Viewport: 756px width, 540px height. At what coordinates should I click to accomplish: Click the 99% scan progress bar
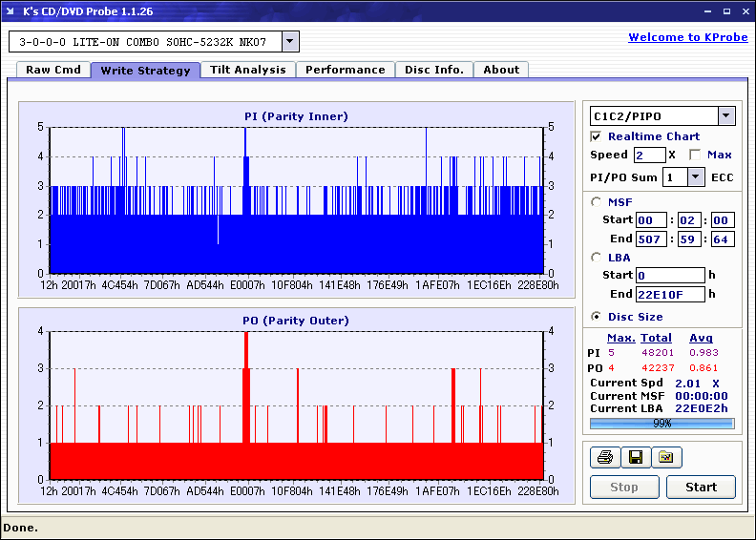click(661, 424)
